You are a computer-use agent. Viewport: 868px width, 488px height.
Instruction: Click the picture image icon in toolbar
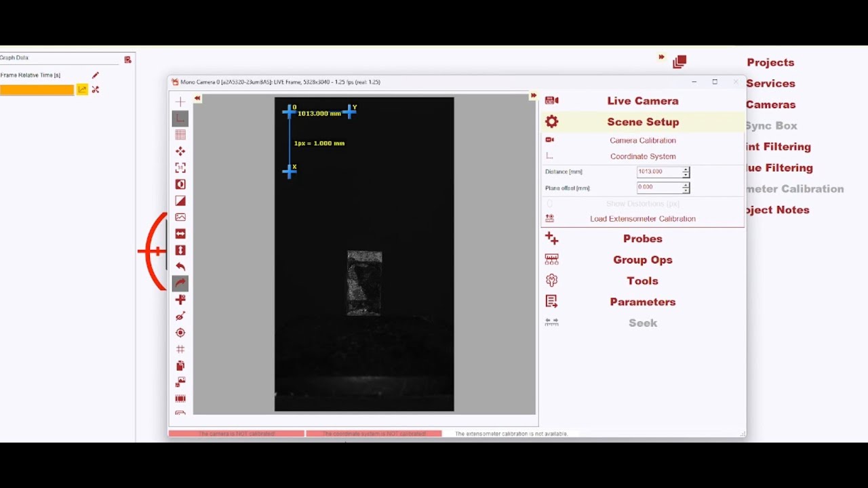180,217
